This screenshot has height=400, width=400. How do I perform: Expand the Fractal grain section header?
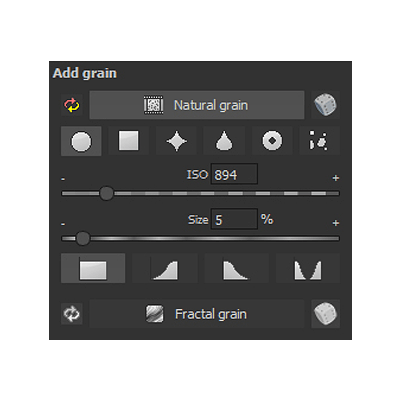[197, 314]
